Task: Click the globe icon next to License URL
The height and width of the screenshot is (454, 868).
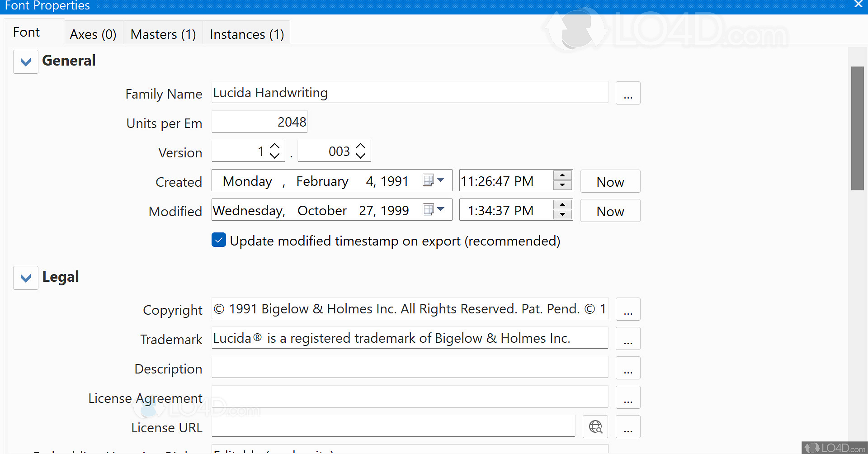Action: pos(595,427)
